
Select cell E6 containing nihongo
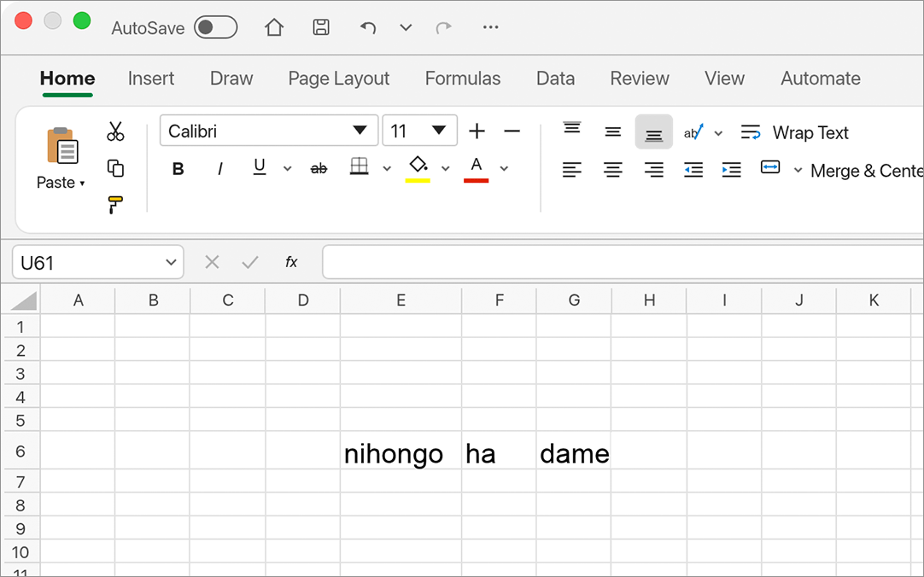(x=401, y=451)
